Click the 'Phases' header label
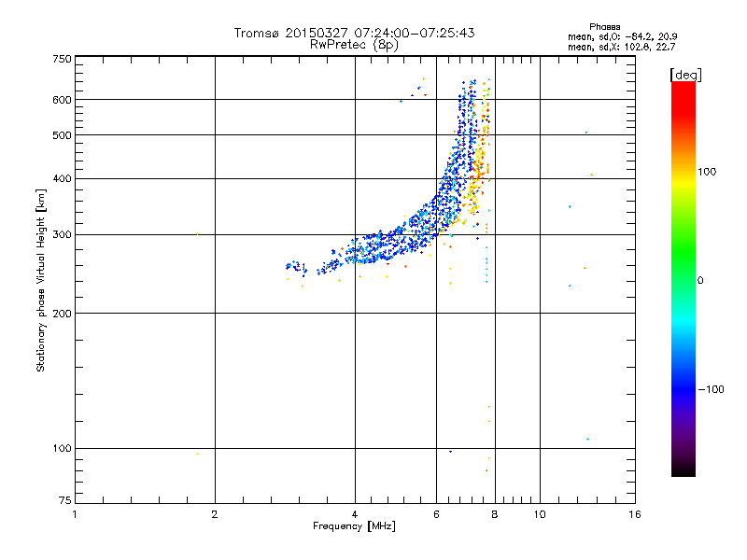 604,27
